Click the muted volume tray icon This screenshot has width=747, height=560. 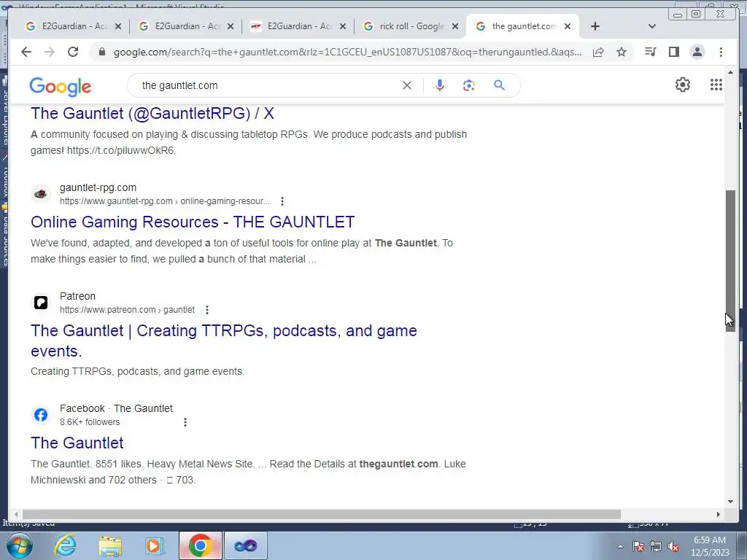coord(673,547)
